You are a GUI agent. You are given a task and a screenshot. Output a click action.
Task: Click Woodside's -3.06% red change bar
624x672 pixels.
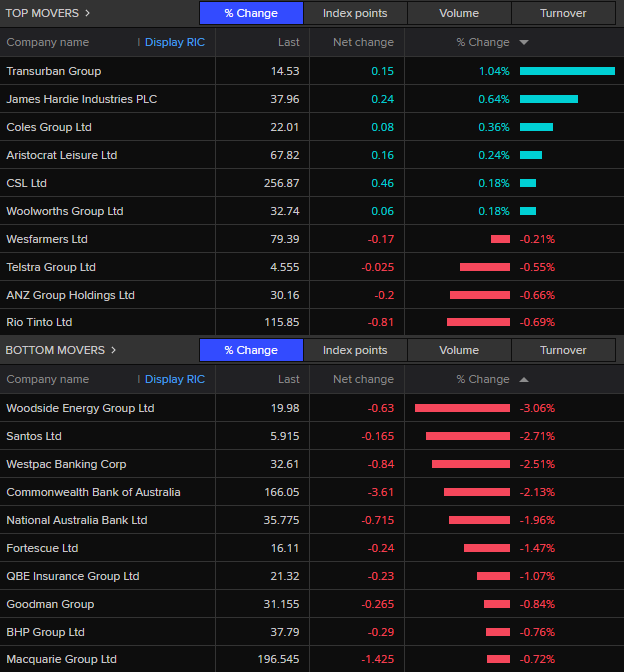pos(462,408)
